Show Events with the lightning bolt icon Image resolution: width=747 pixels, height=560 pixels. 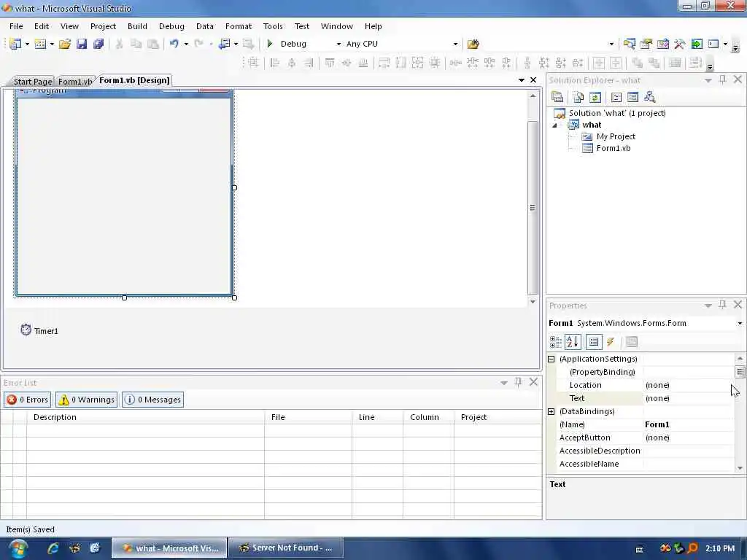point(611,341)
